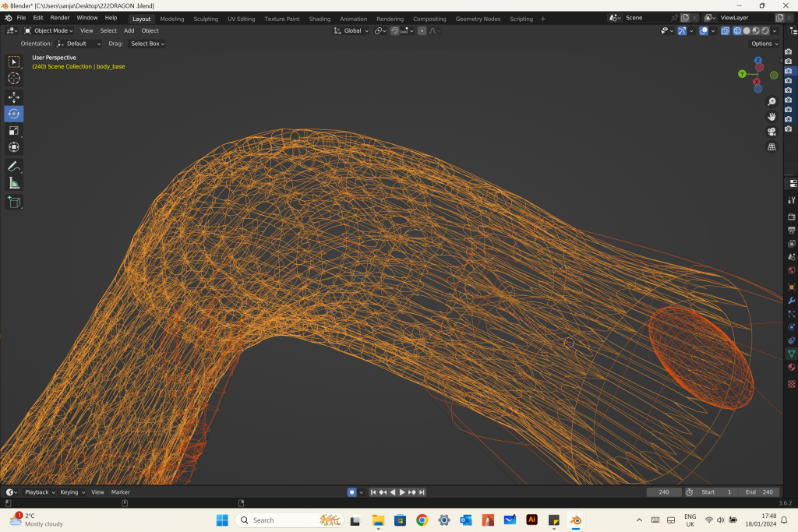This screenshot has width=798, height=532.
Task: Toggle viewport gizmos display
Action: (x=682, y=31)
